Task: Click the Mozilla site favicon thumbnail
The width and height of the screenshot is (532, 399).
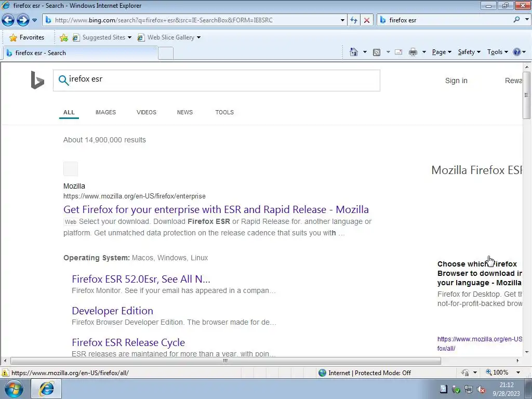Action: (x=71, y=169)
